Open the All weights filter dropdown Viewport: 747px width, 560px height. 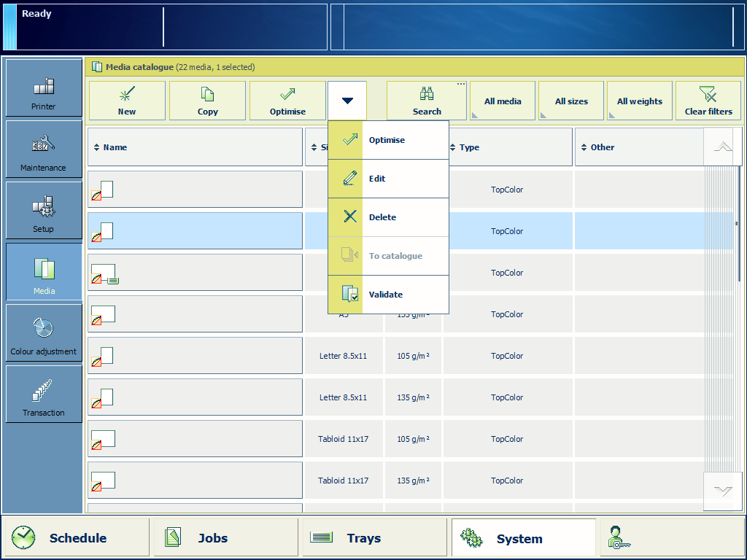pyautogui.click(x=640, y=101)
